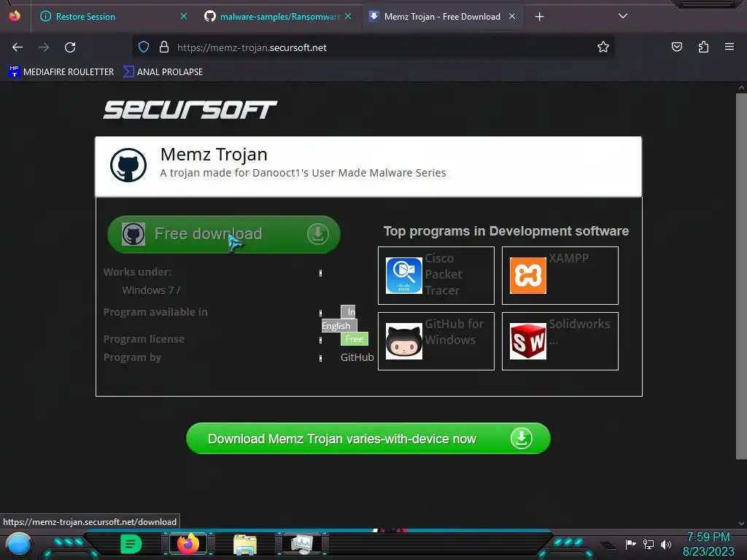
Task: Open the second bookmark in toolbar
Action: [163, 72]
